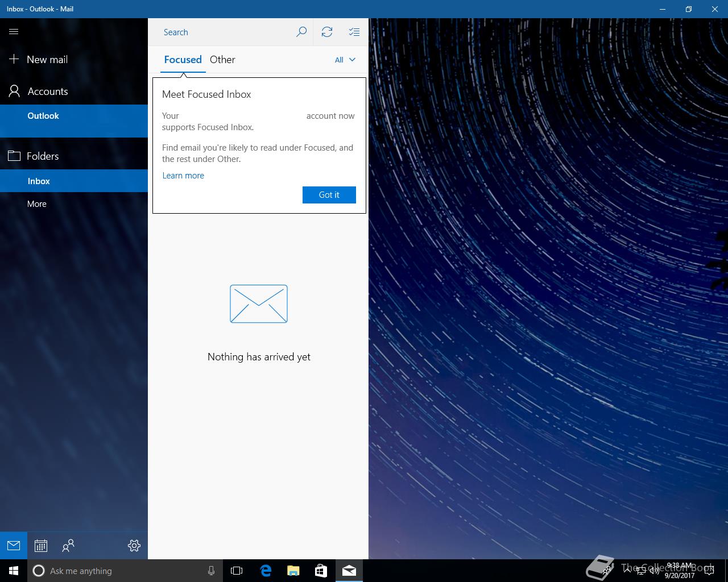Show More folders
This screenshot has height=582, width=728.
point(37,204)
